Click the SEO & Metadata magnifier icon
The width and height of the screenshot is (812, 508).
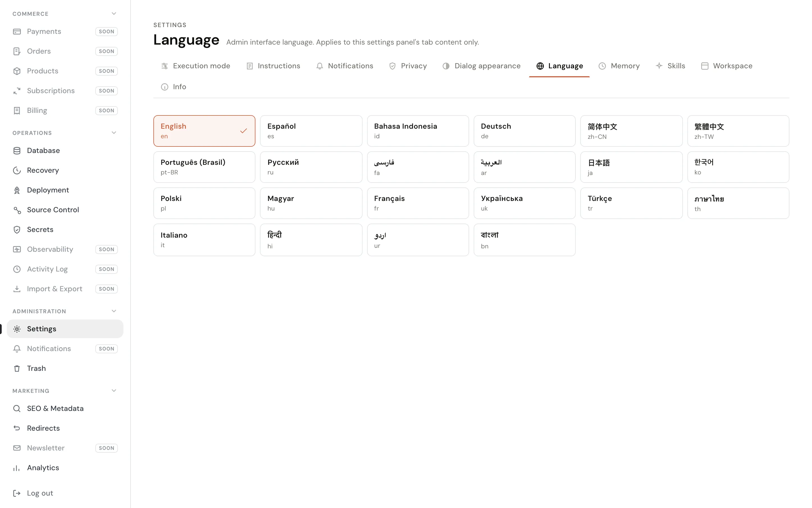(x=17, y=409)
